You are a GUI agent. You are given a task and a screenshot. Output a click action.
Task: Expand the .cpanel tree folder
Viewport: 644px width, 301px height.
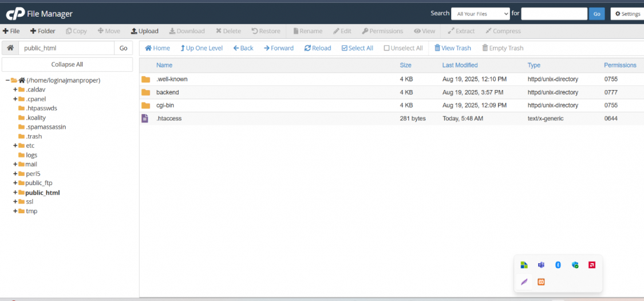[15, 99]
